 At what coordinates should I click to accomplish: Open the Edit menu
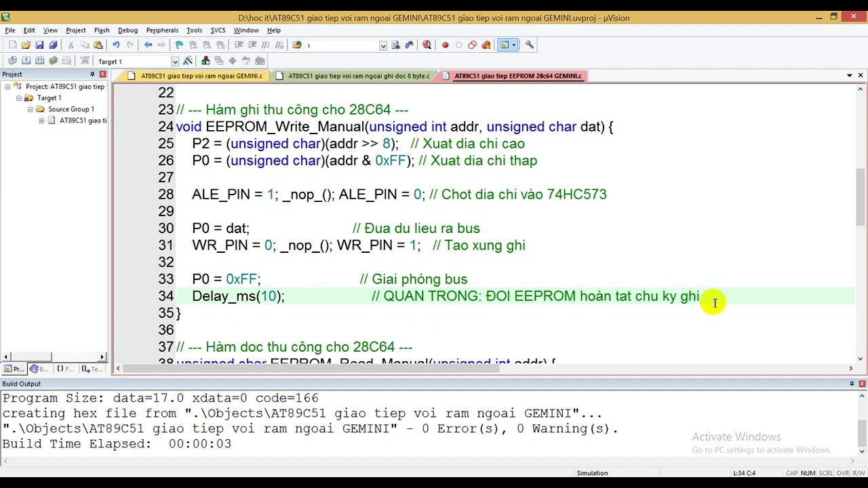(29, 30)
